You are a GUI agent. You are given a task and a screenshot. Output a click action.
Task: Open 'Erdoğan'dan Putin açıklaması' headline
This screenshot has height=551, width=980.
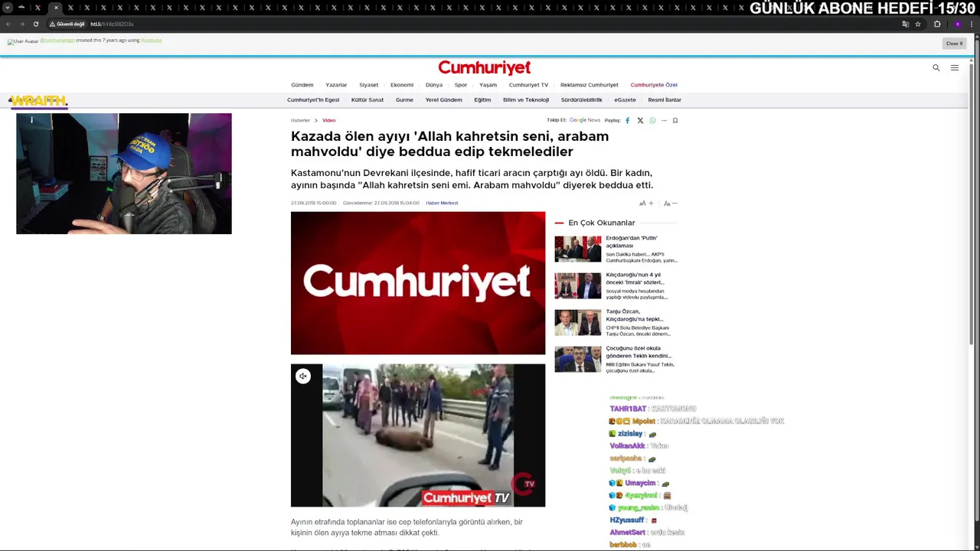pos(632,242)
